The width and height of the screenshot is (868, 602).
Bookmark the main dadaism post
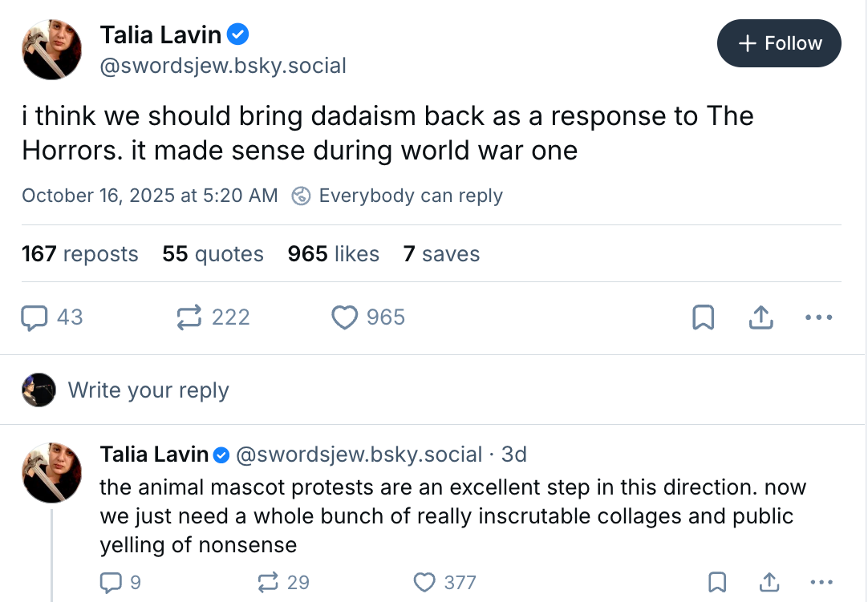tap(703, 318)
